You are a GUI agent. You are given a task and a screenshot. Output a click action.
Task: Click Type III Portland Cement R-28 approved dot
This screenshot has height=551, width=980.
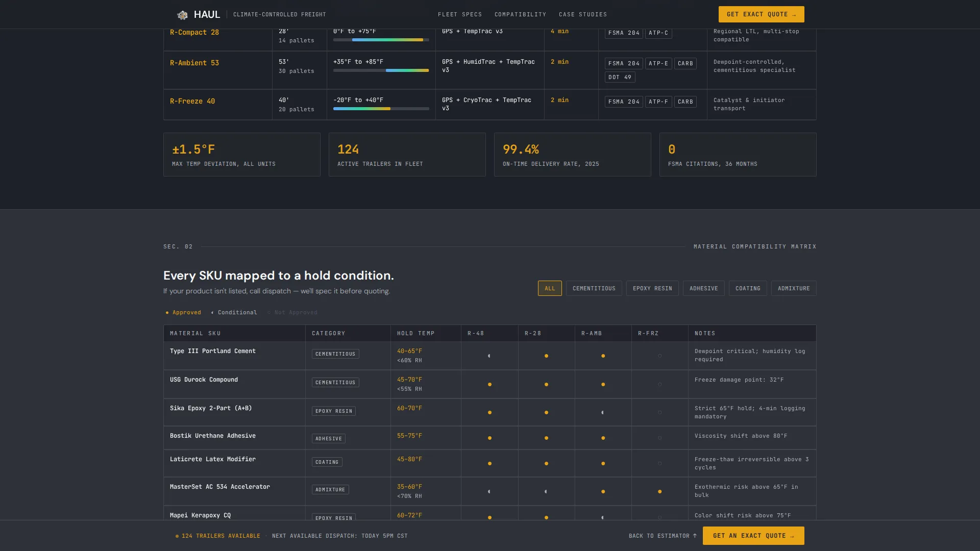[546, 356]
